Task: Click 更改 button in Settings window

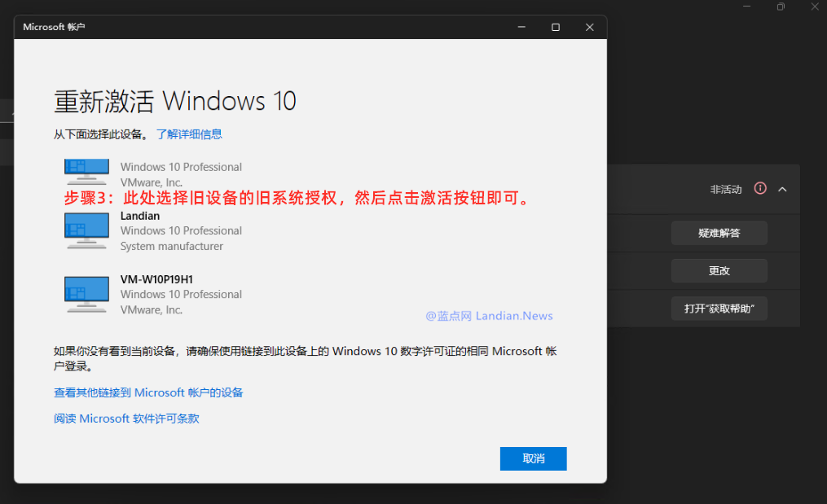Action: tap(719, 270)
